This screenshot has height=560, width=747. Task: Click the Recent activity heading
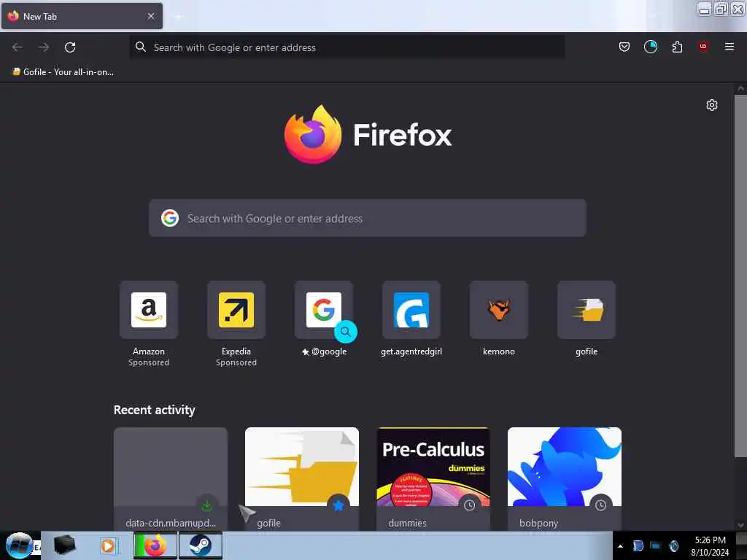155,410
